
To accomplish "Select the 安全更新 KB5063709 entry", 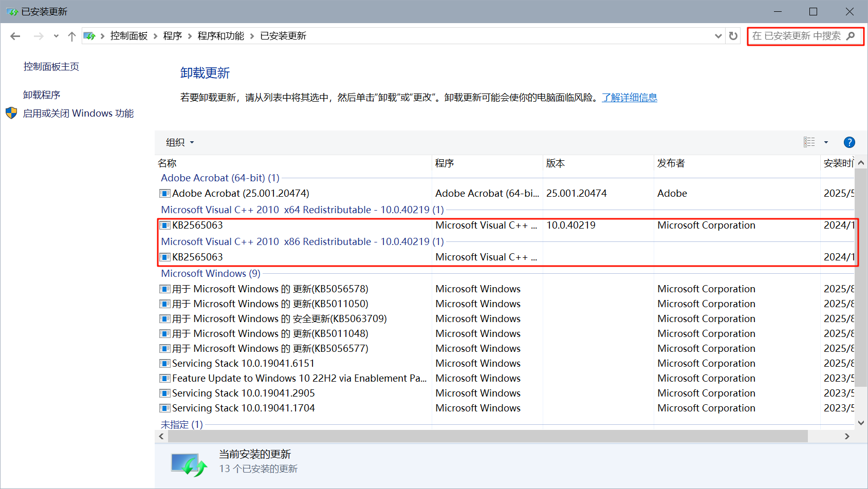I will tap(280, 319).
